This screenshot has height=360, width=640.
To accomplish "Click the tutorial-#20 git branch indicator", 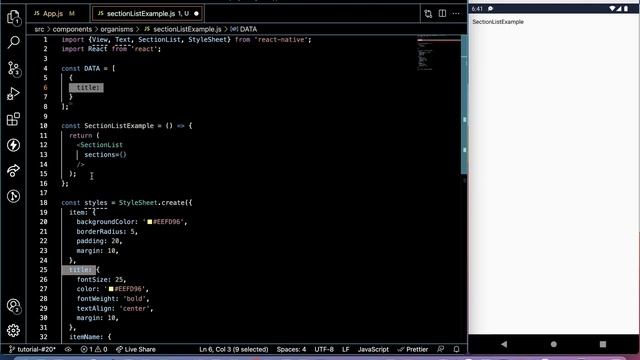I will coord(32,349).
